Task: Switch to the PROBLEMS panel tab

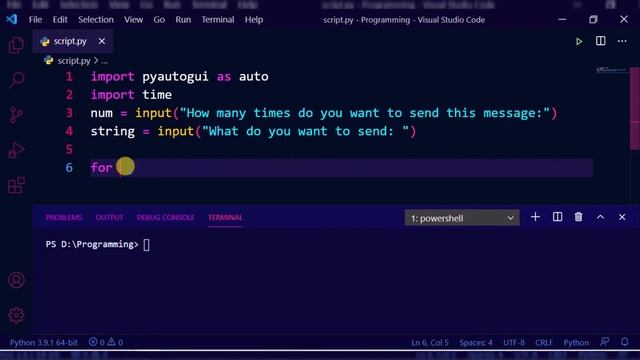Action: (64, 218)
